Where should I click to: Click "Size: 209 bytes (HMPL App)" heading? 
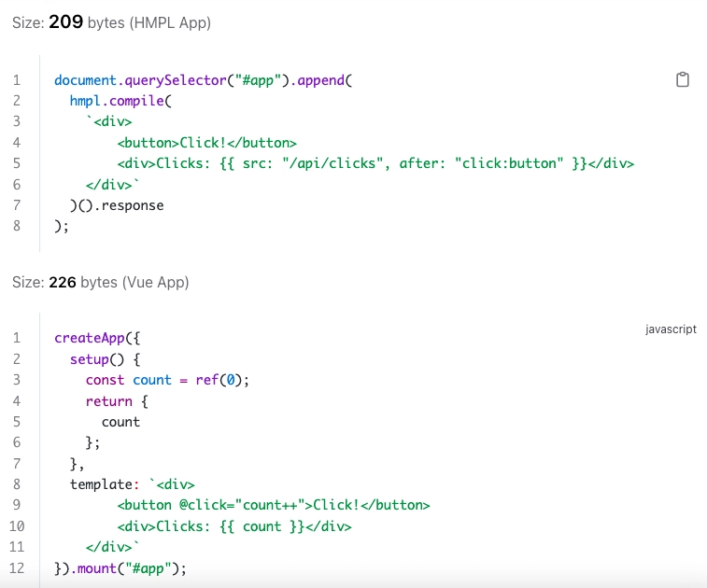click(x=111, y=22)
